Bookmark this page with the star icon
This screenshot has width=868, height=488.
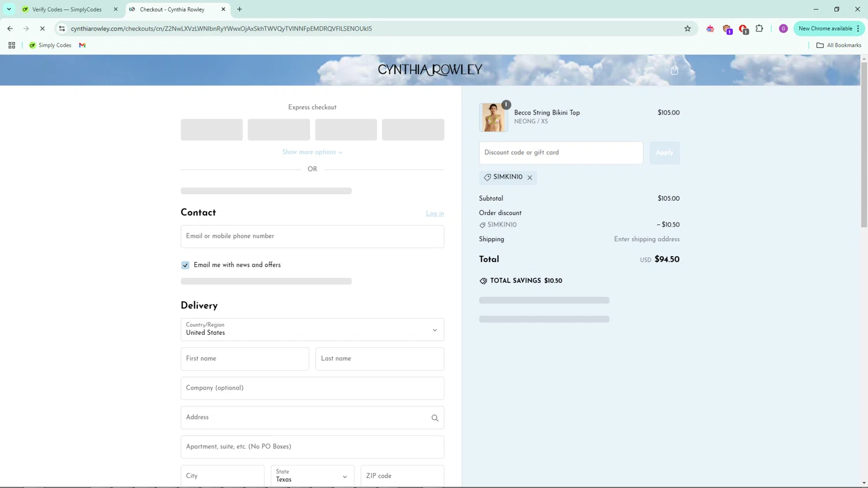coord(687,28)
